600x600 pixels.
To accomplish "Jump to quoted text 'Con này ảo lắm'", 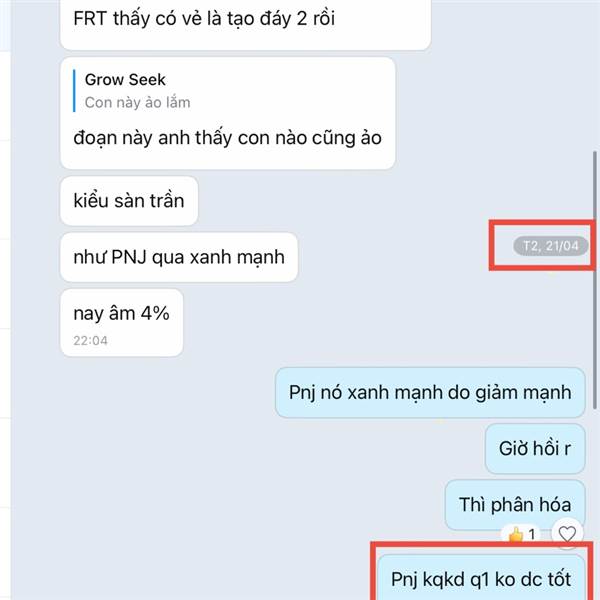I will [x=137, y=103].
